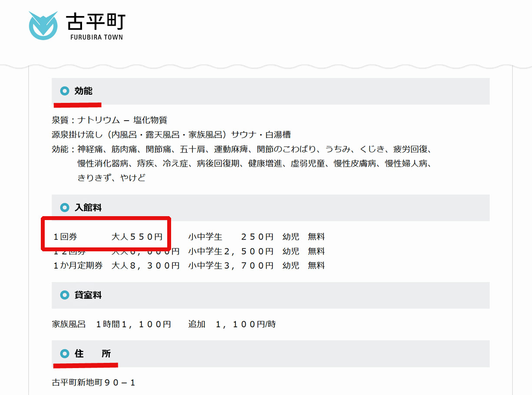
Task: Click the circle bullet beside 貸室料 heading
Action: point(65,295)
